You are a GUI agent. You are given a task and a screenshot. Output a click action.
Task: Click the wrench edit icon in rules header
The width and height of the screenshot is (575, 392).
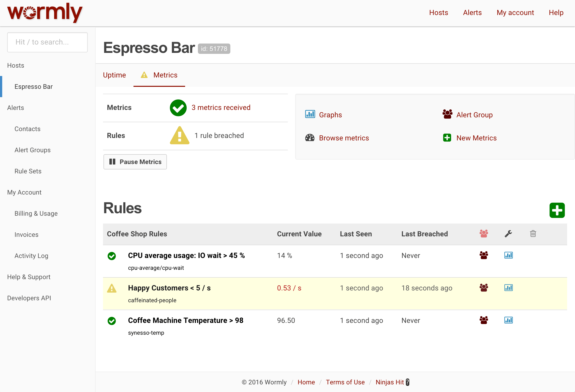click(x=508, y=233)
